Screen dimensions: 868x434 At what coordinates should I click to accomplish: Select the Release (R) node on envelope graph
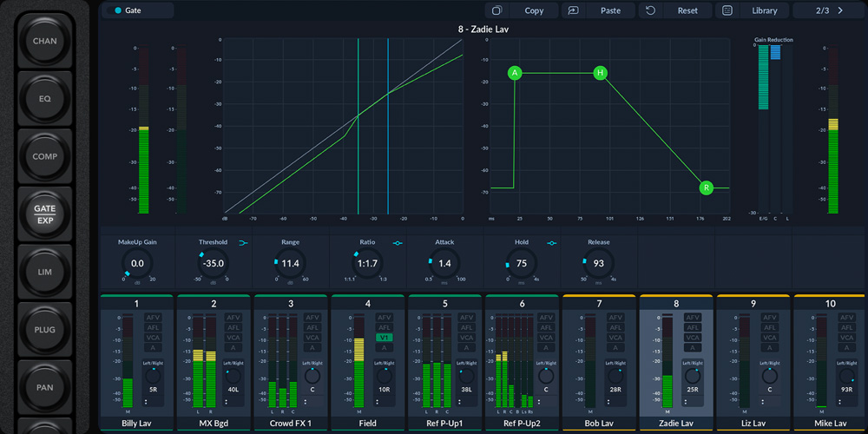(707, 188)
